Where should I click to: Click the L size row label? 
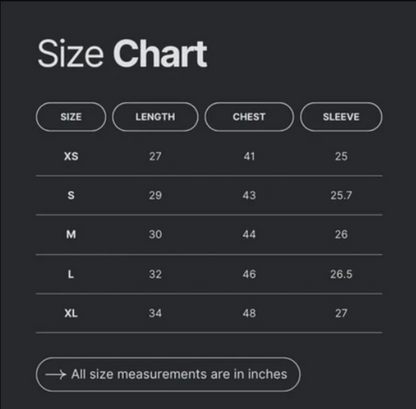(x=71, y=274)
